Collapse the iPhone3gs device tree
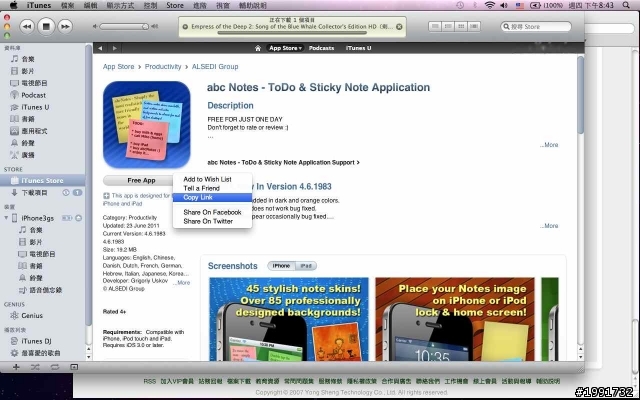The height and width of the screenshot is (400, 640). coord(6,218)
